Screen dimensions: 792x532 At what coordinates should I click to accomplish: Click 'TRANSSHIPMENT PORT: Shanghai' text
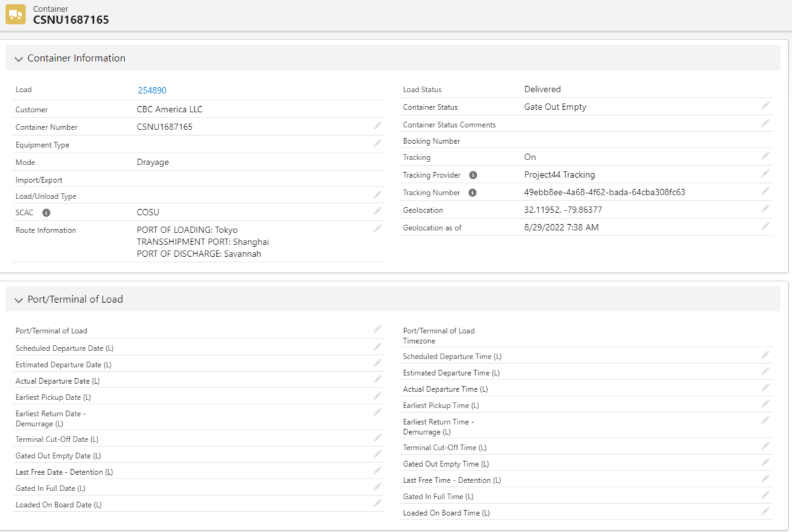(x=203, y=242)
